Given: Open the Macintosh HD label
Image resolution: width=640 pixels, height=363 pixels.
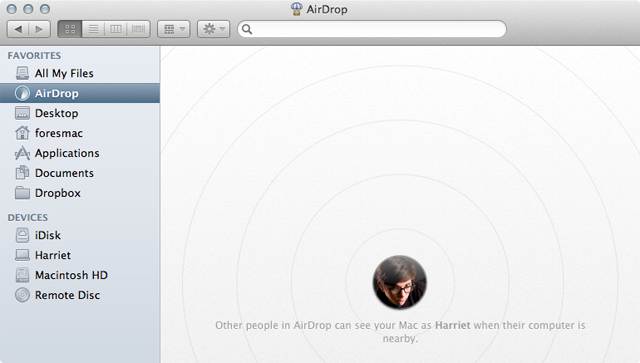Looking at the screenshot, I should (71, 275).
